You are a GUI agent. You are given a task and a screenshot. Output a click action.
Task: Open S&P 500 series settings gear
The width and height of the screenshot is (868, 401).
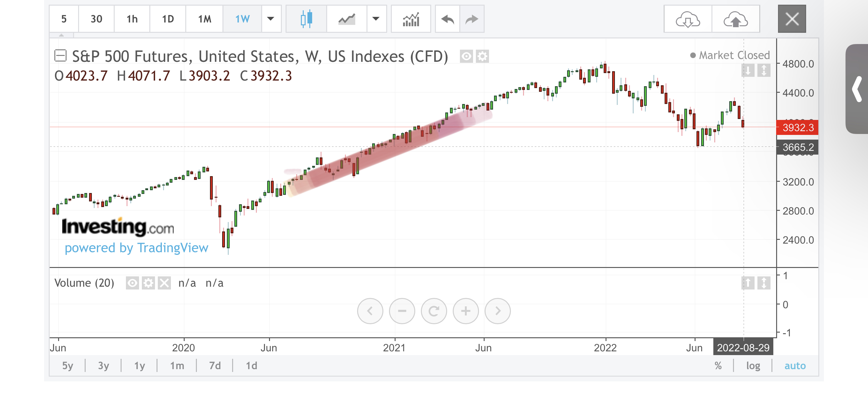pos(482,56)
